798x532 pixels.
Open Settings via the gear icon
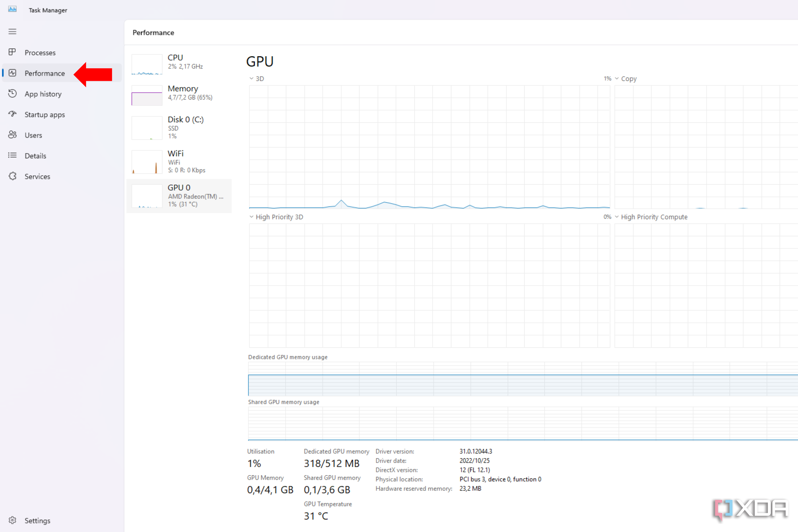(12, 520)
